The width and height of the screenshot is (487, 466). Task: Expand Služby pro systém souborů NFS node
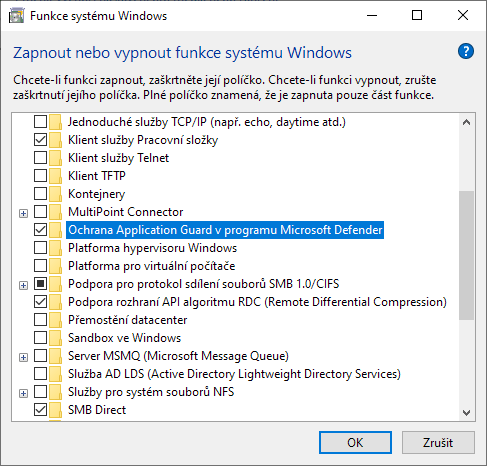pyautogui.click(x=23, y=393)
